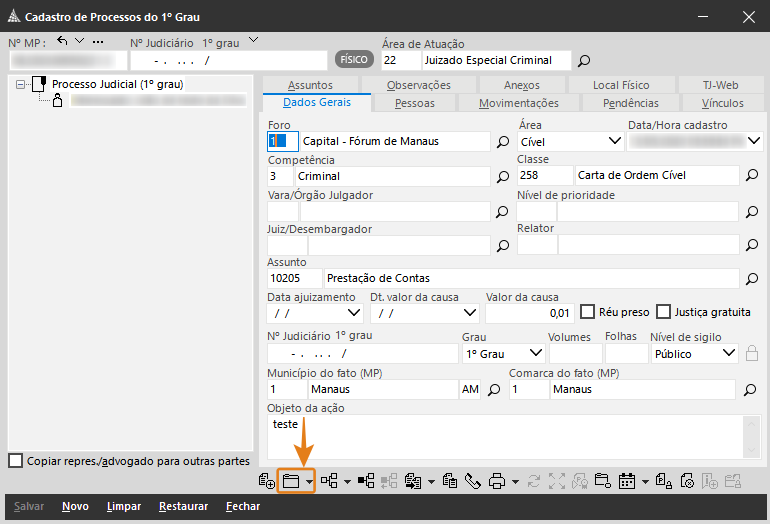Click the three-dots icon next to Nº MP
The height and width of the screenshot is (524, 770).
coord(98,42)
